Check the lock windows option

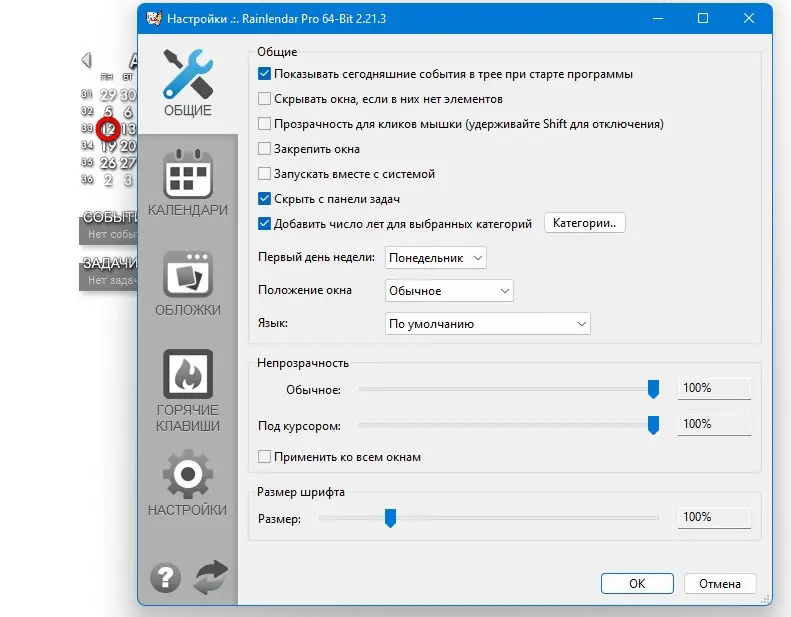[x=264, y=149]
